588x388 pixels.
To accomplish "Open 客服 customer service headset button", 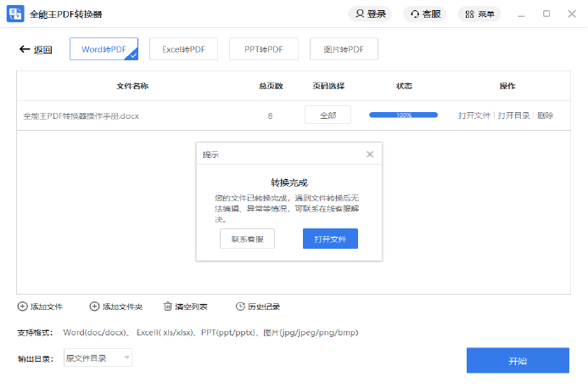I will [x=415, y=14].
